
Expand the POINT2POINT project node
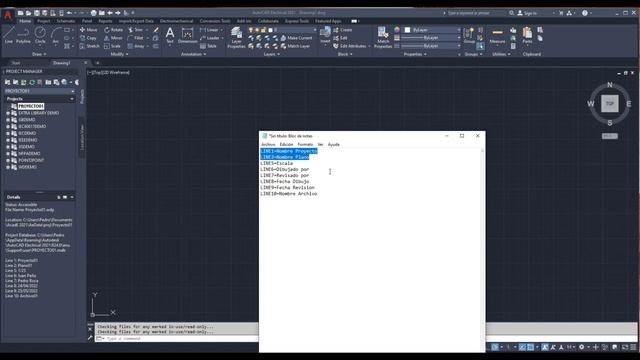pyautogui.click(x=8, y=160)
